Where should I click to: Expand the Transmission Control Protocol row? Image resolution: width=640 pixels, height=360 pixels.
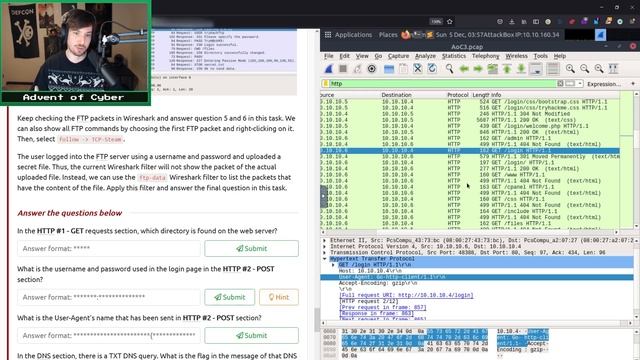(325, 253)
